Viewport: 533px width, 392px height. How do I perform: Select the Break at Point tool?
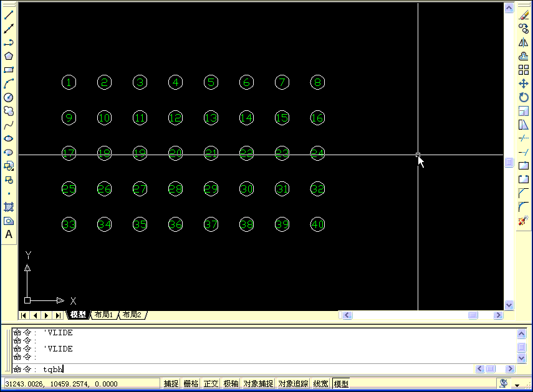[524, 166]
